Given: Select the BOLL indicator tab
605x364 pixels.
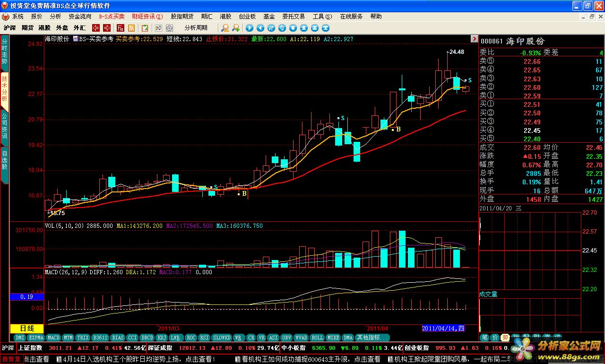Looking at the screenshot, I should click(318, 338).
